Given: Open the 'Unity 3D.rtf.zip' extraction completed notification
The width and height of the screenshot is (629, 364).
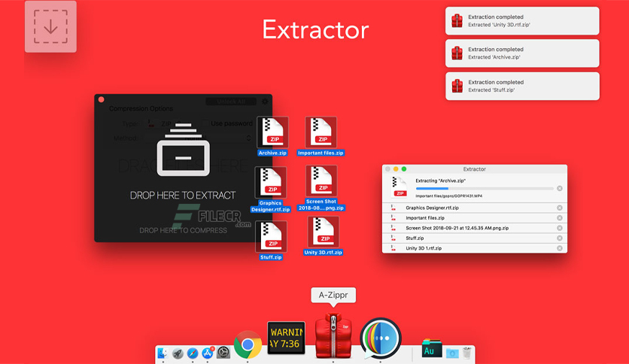Looking at the screenshot, I should pyautogui.click(x=522, y=21).
